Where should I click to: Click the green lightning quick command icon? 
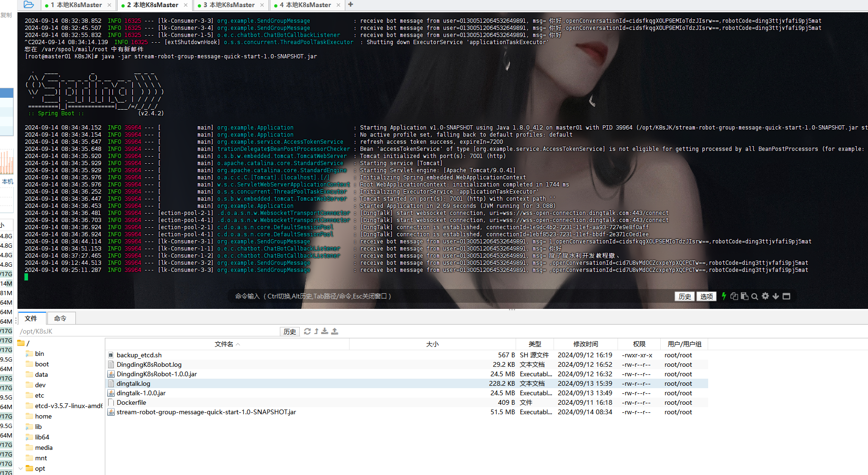[x=724, y=296]
